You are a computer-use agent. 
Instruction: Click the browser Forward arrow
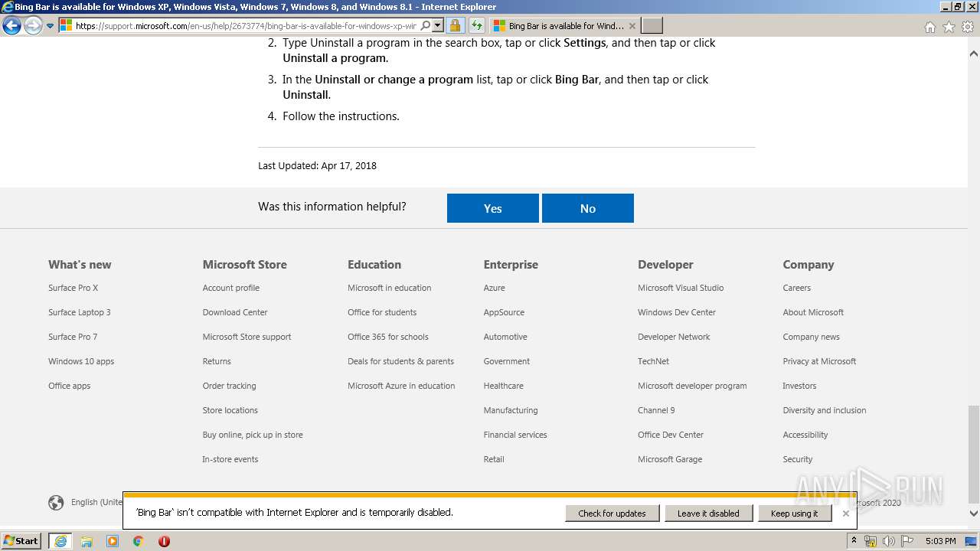(x=33, y=26)
